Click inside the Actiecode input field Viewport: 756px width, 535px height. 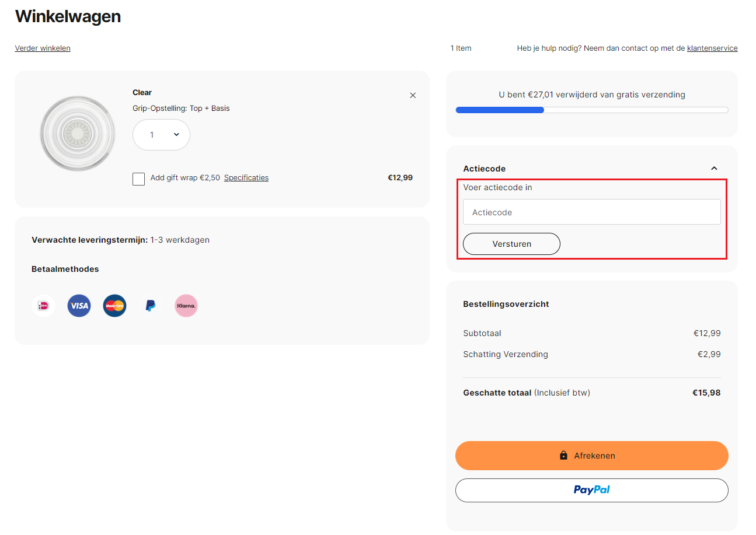click(591, 212)
